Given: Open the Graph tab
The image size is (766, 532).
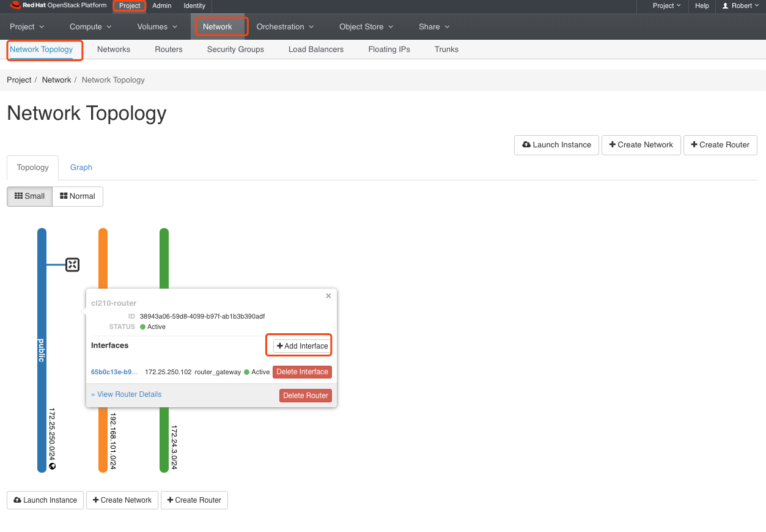Looking at the screenshot, I should [x=81, y=168].
